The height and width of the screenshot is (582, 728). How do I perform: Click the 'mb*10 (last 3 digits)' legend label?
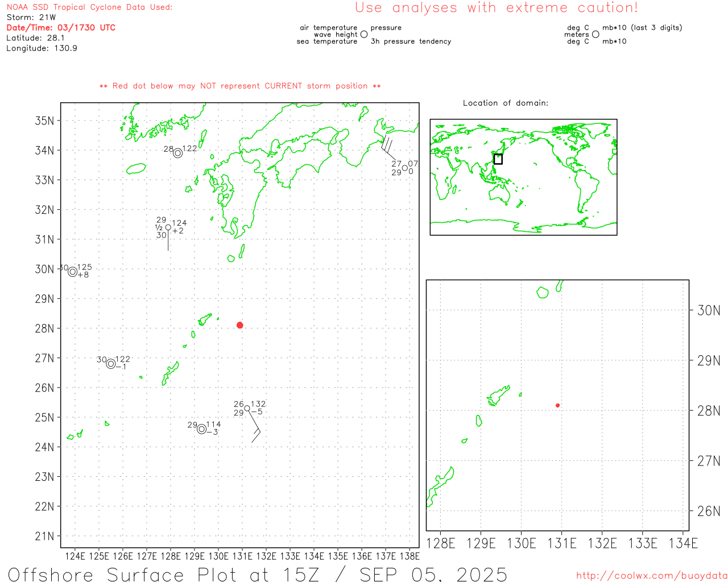coord(642,28)
